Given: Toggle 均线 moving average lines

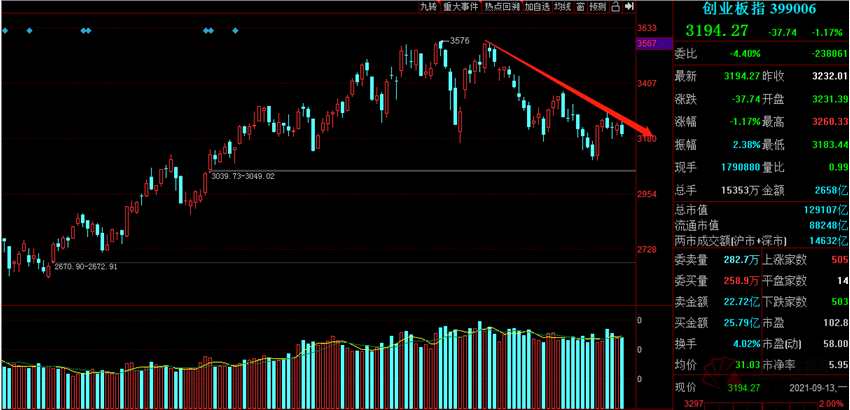Looking at the screenshot, I should click(563, 7).
